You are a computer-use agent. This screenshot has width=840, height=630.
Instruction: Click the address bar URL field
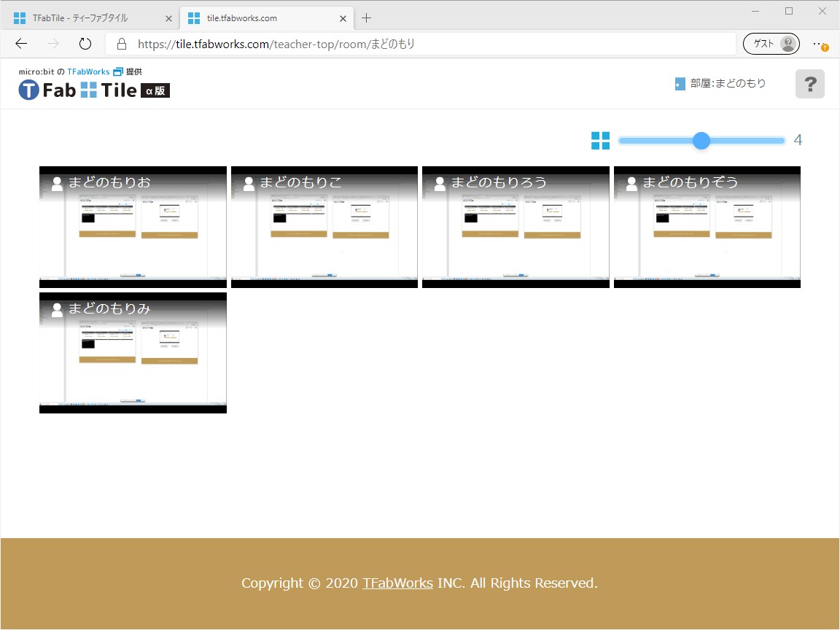tap(421, 44)
